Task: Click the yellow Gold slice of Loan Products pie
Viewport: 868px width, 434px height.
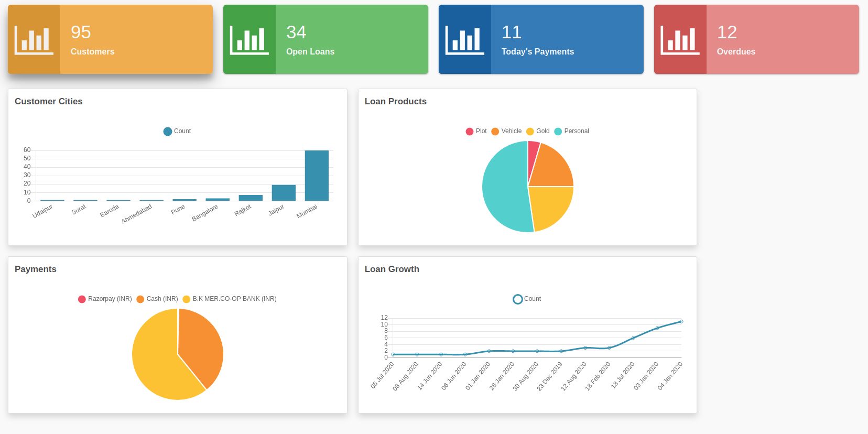Action: 549,207
